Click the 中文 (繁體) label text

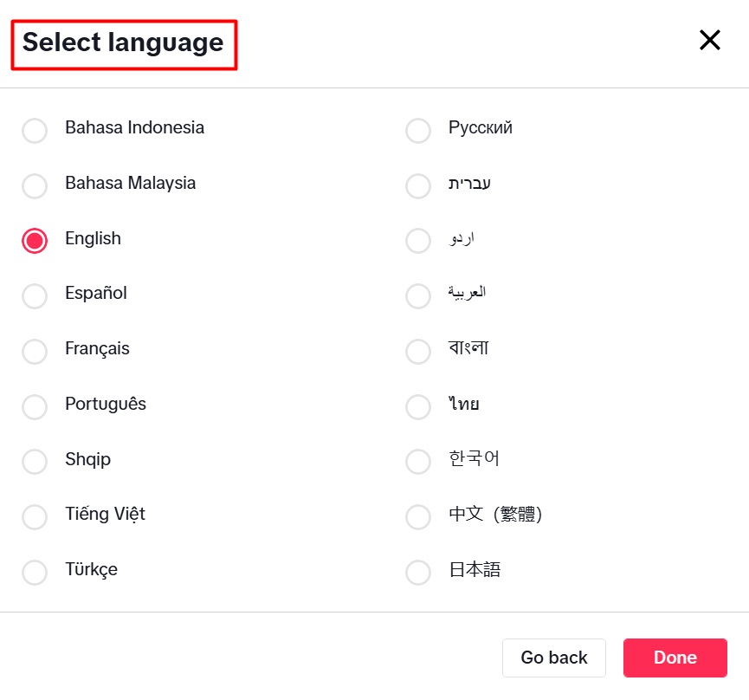(x=495, y=514)
